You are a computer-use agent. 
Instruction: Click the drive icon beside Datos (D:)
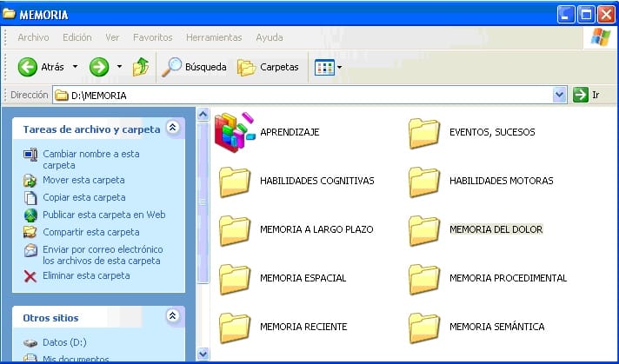30,342
